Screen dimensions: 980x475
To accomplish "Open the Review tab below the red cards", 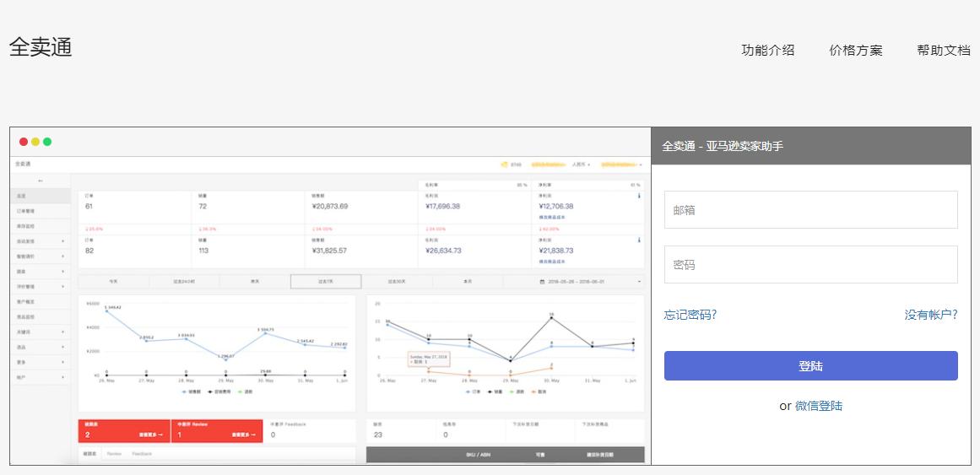I will pos(114,454).
